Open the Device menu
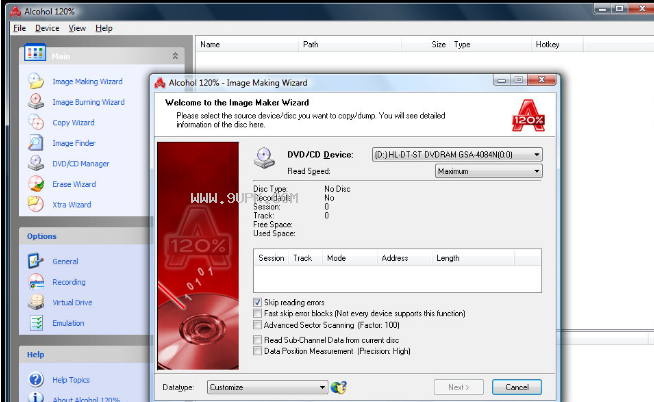 click(47, 28)
